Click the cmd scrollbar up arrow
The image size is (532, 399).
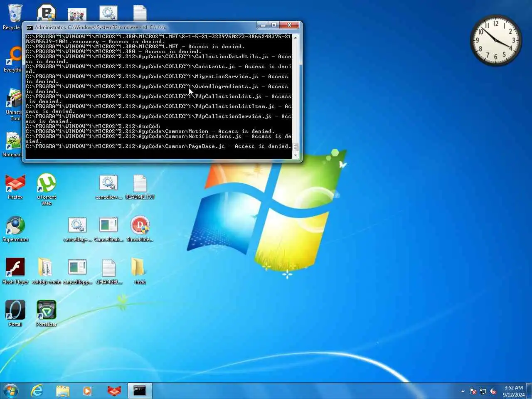[296, 37]
